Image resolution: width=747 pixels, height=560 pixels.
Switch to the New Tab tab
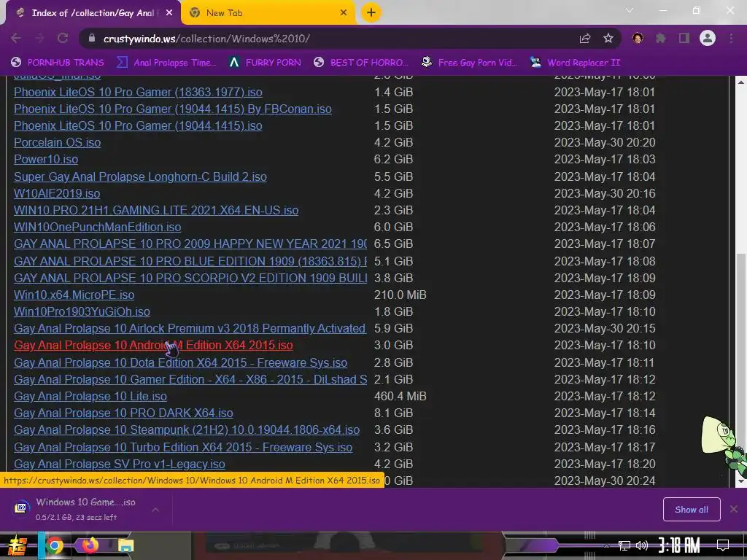pyautogui.click(x=268, y=13)
